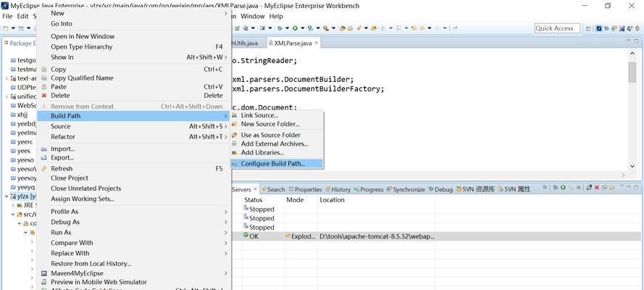Viewport: 644px width, 290px height.
Task: Close the XMLParse.java editor tab
Action: 317,43
